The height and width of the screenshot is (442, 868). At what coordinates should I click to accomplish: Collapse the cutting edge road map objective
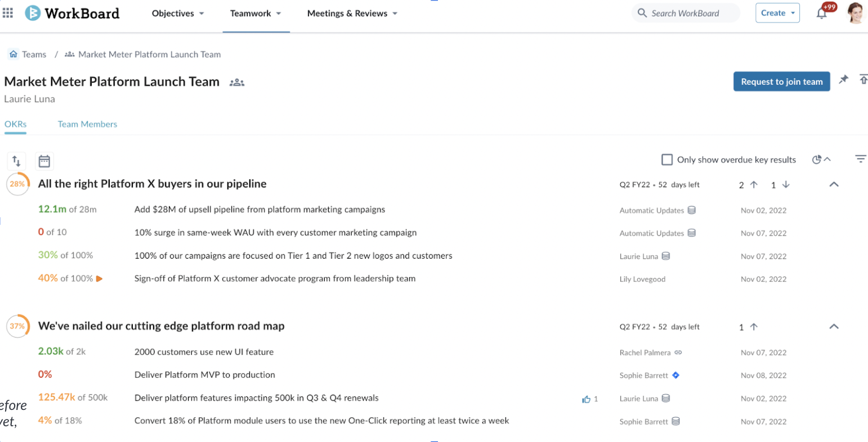coord(834,327)
